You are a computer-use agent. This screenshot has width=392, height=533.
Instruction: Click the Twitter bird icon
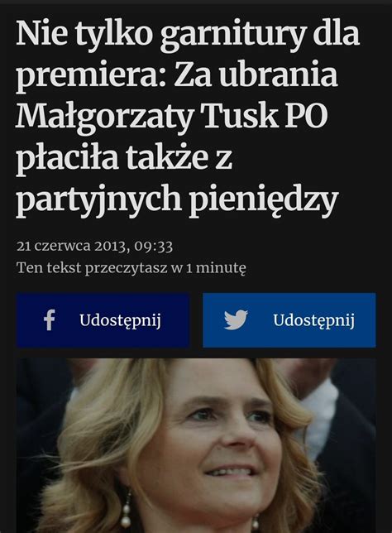236,319
